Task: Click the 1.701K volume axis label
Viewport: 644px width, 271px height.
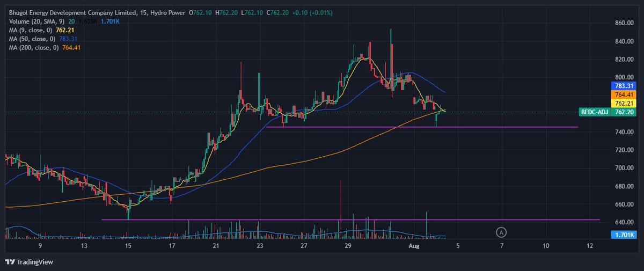Action: point(623,235)
